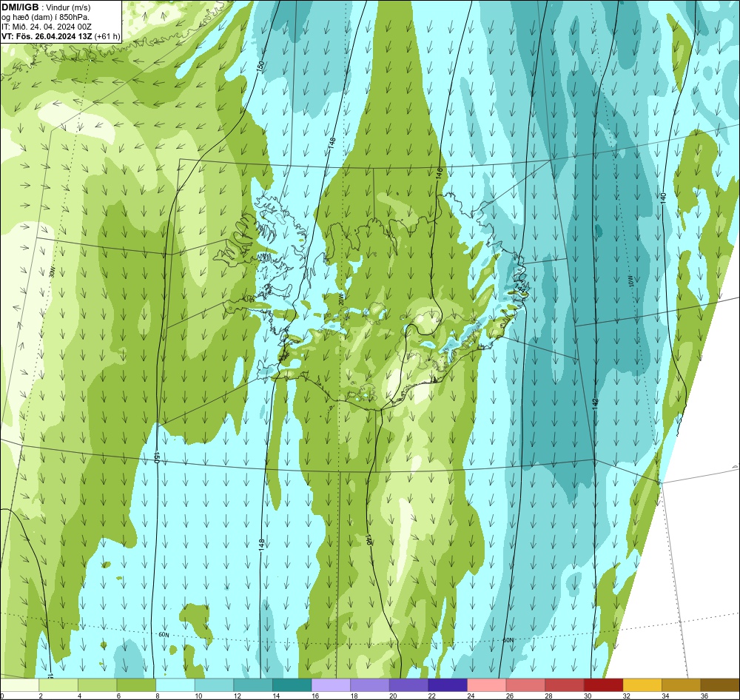
Task: Click the 'DMI/IGB : Vindur (m/s)' title text
Action: (x=46, y=7)
